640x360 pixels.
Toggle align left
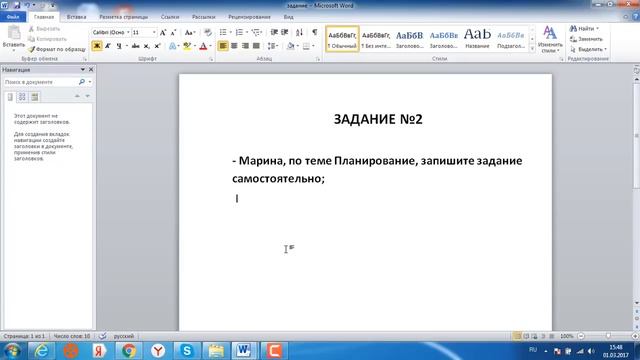tap(223, 46)
